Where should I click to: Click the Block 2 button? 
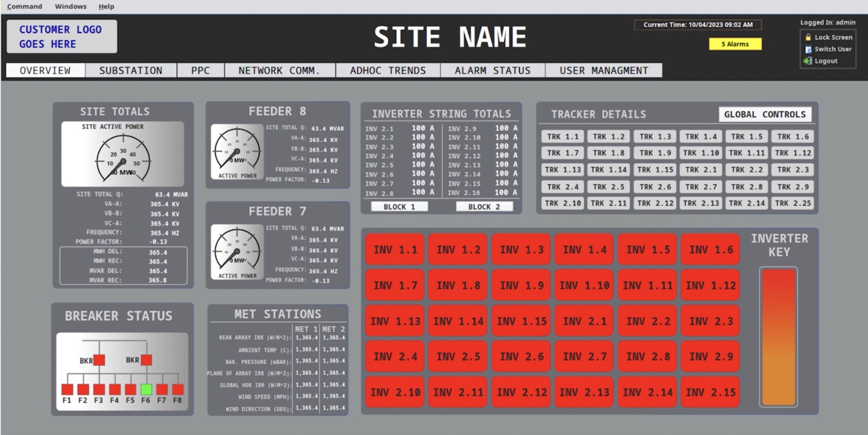(484, 207)
